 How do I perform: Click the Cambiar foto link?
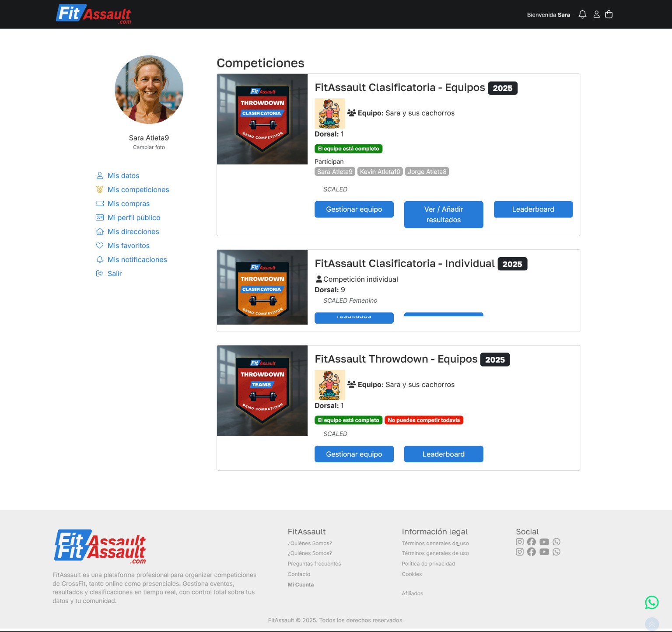(149, 147)
